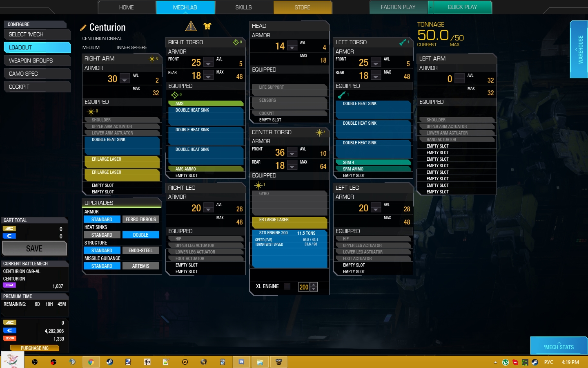Switch to the Skills tab
Viewport: 588px width, 368px height.
click(x=244, y=7)
